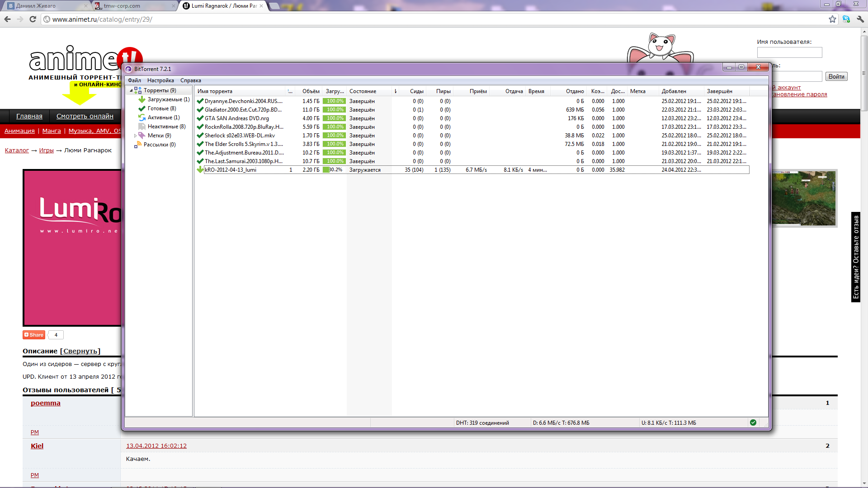The height and width of the screenshot is (488, 868).
Task: Select the kRO-2012-04-13_lumi torrent name
Action: click(x=231, y=170)
